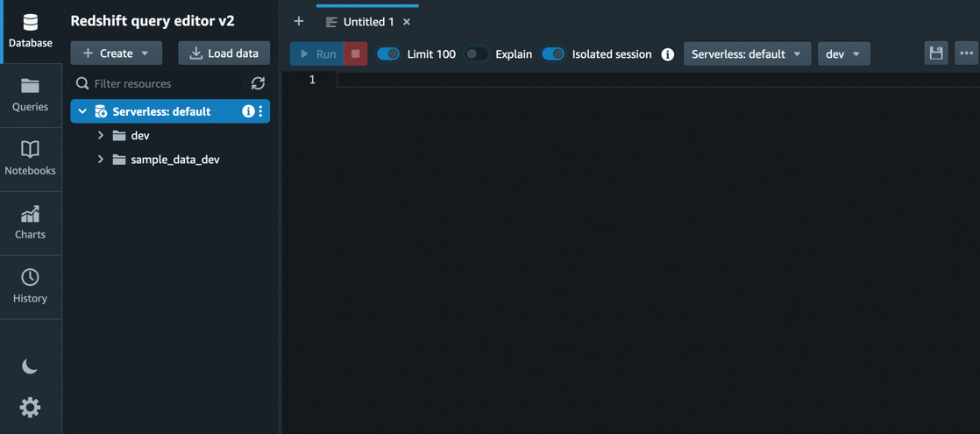The width and height of the screenshot is (980, 434).
Task: Click the Explain label
Action: (514, 54)
